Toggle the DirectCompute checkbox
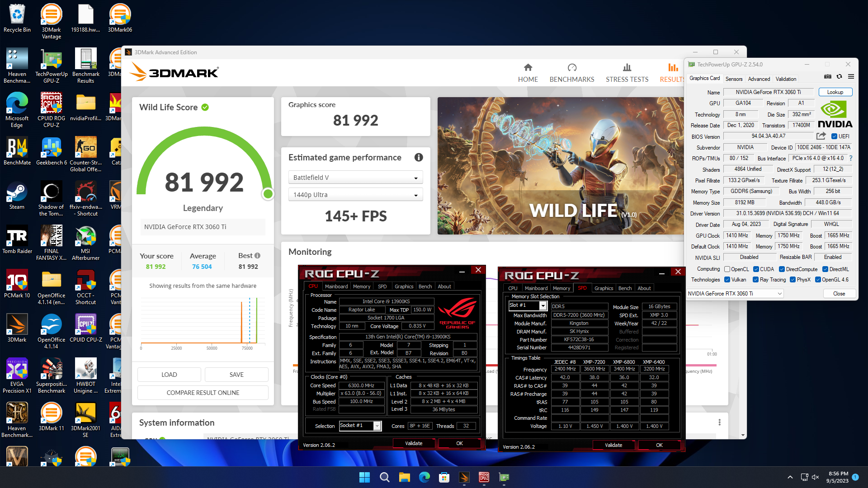The width and height of the screenshot is (868, 488). pyautogui.click(x=782, y=269)
